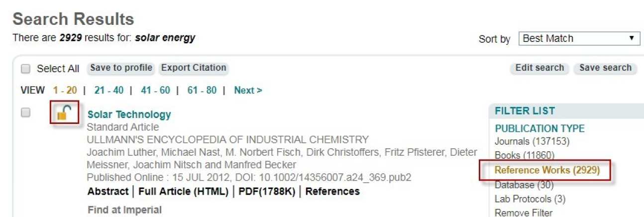Go to results page 21 - 40
644x217 pixels.
[109, 90]
